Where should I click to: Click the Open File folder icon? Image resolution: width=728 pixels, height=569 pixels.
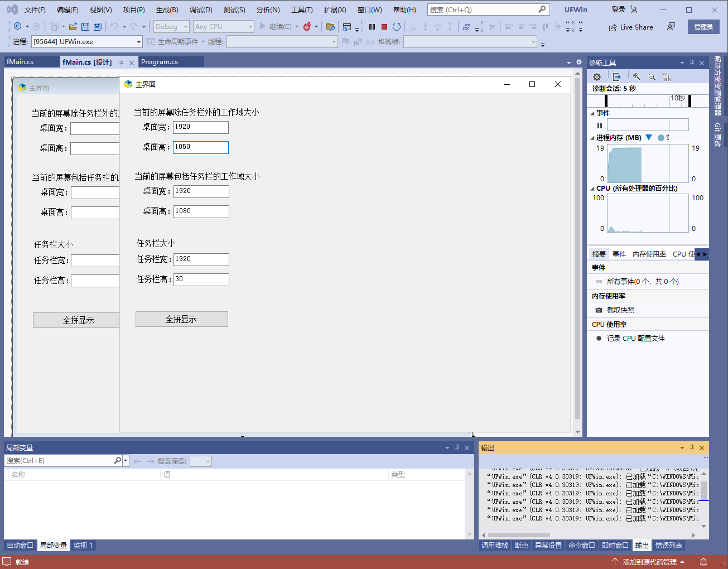73,27
